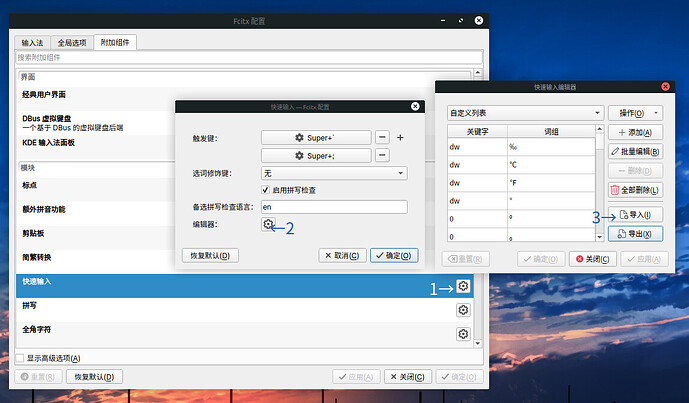The height and width of the screenshot is (403, 689).
Task: Switch to the 全局选项 tab
Action: pos(72,43)
